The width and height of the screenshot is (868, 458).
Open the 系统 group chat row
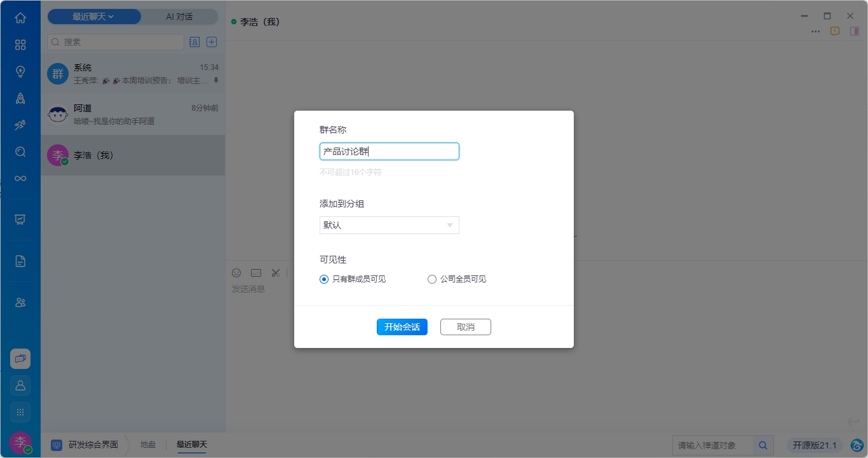(133, 74)
